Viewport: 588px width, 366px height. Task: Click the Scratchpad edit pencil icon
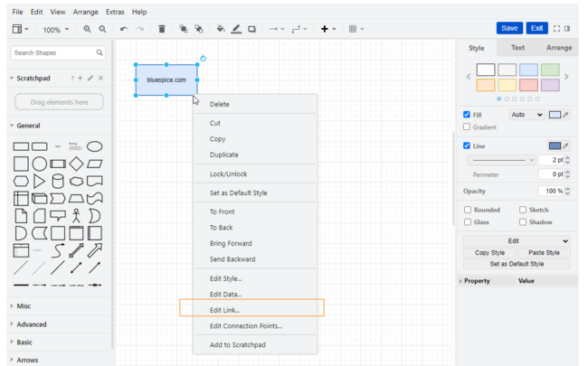(90, 78)
